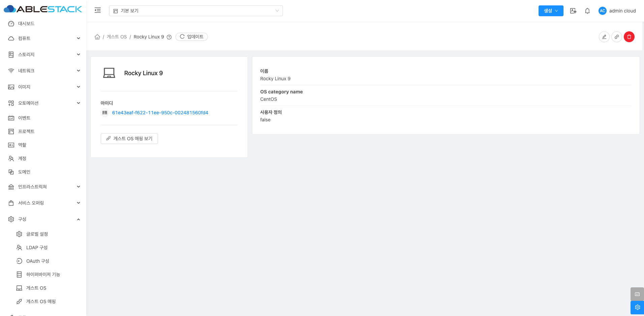Click the OS category name label
Viewport: 644px width, 316px height.
tap(281, 92)
